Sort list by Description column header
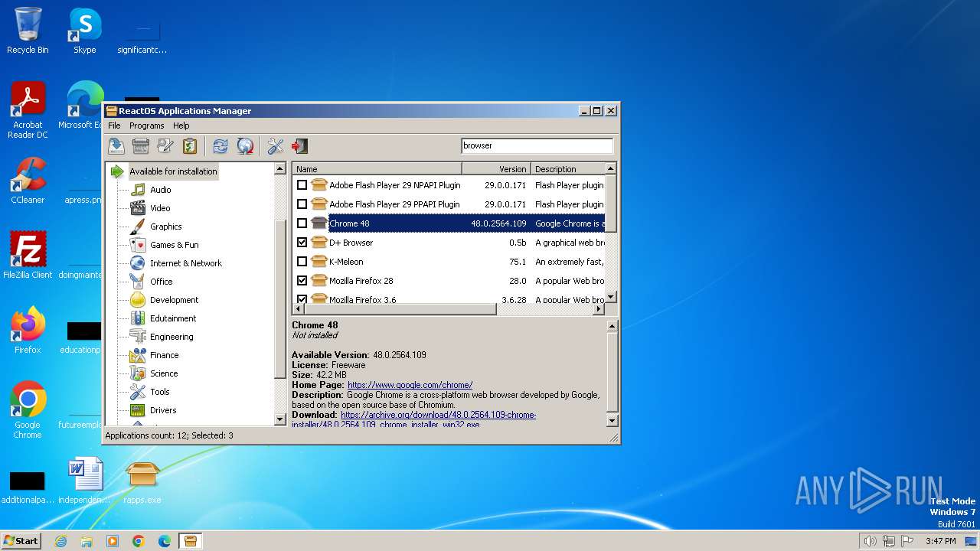The width and height of the screenshot is (980, 551). (x=567, y=169)
